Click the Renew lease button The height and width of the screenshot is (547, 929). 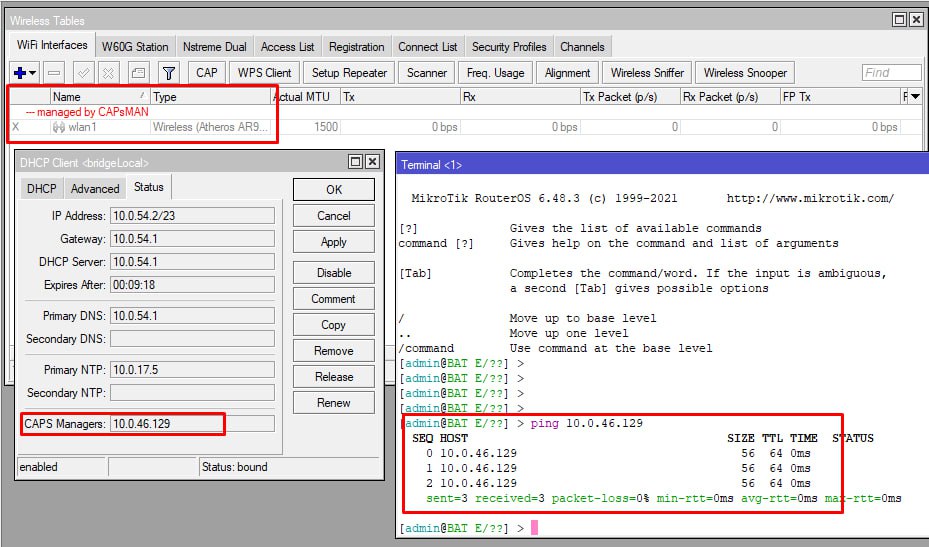334,403
